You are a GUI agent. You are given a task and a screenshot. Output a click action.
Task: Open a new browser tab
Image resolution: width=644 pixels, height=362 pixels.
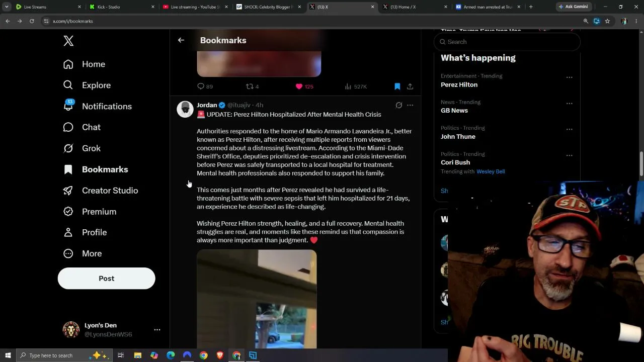(531, 7)
